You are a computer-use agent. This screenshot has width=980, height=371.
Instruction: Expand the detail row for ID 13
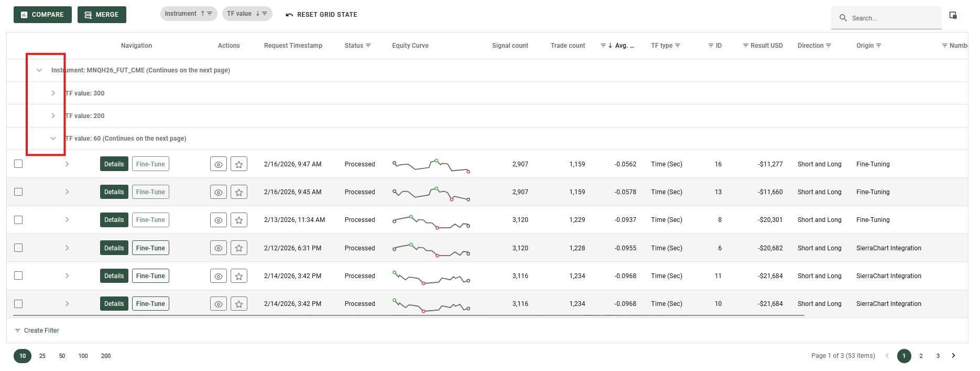click(x=67, y=192)
